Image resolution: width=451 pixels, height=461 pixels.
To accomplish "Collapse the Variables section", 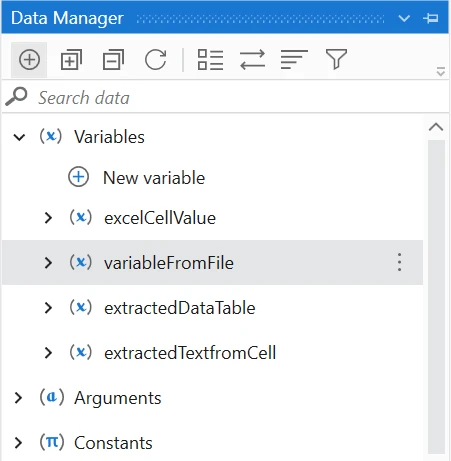I will [x=19, y=137].
